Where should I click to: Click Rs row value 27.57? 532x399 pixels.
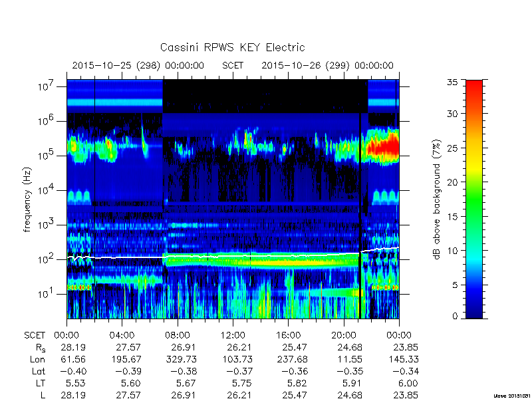pyautogui.click(x=128, y=347)
